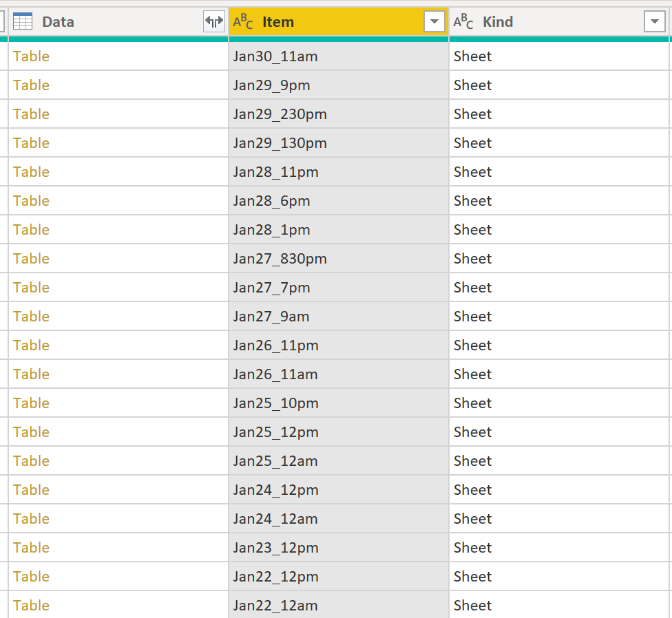Image resolution: width=672 pixels, height=618 pixels.
Task: Click Sheet cell in Jan24_12am row
Action: (x=559, y=519)
